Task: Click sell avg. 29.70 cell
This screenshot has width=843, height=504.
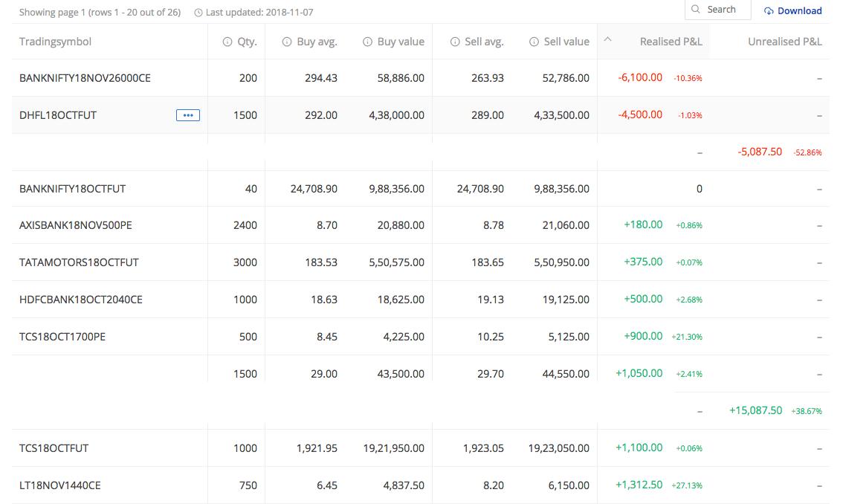Action: 491,374
